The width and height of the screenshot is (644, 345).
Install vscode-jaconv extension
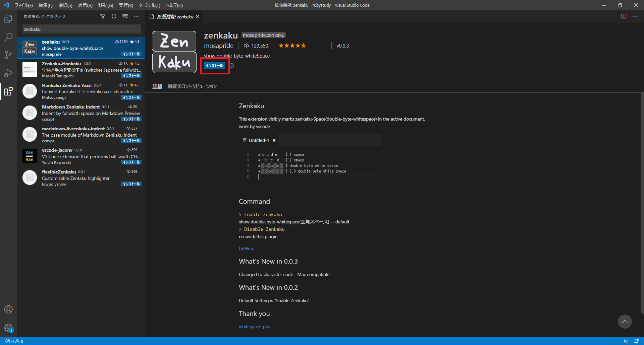pos(131,162)
